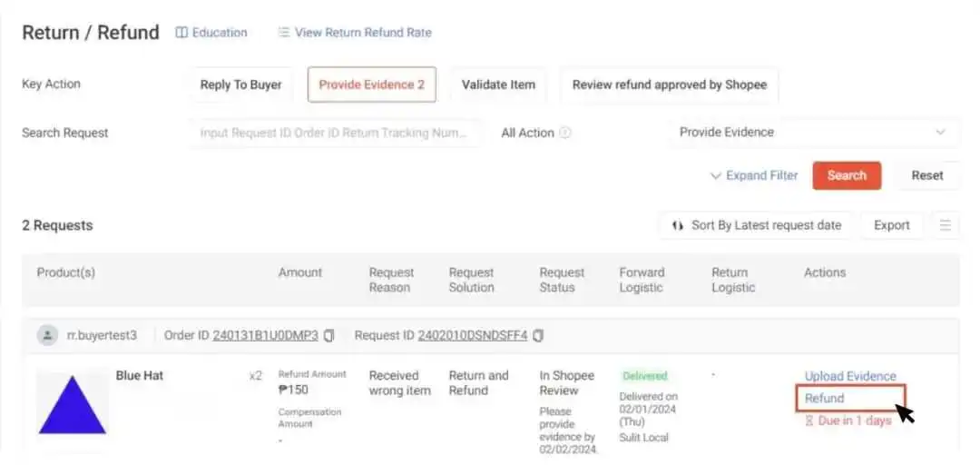Expand Filter options with chevron
This screenshot has width=980, height=465.
point(754,176)
